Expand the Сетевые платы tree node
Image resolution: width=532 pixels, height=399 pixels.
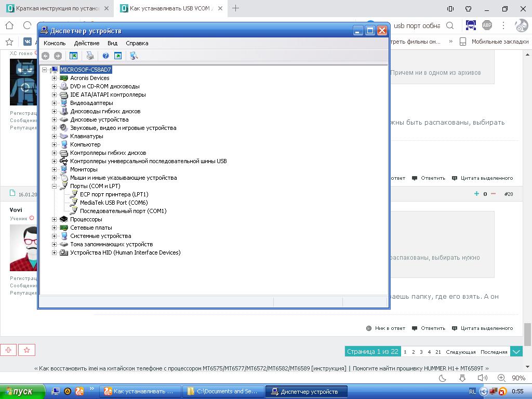[x=54, y=228]
